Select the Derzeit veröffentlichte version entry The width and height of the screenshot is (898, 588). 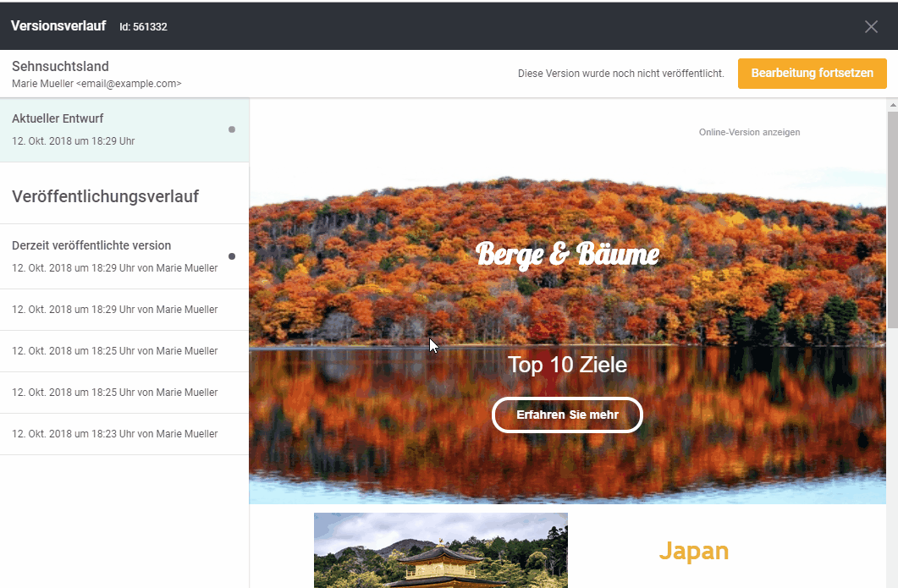(x=124, y=256)
